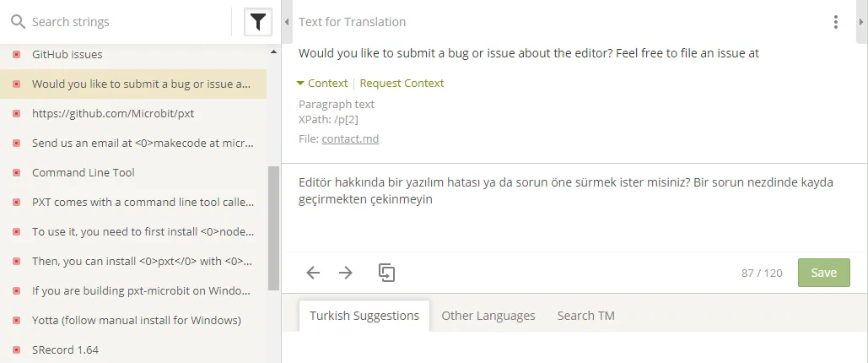Click the copy source text icon

click(x=386, y=273)
